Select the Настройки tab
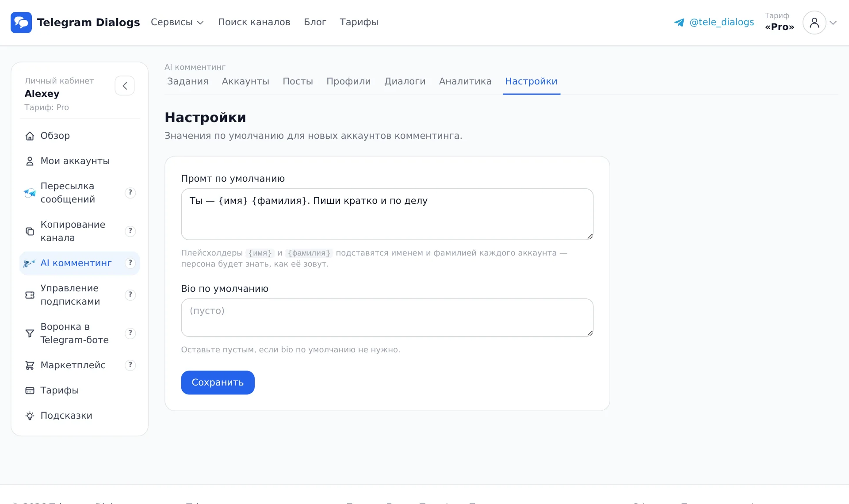The height and width of the screenshot is (504, 849). point(531,81)
